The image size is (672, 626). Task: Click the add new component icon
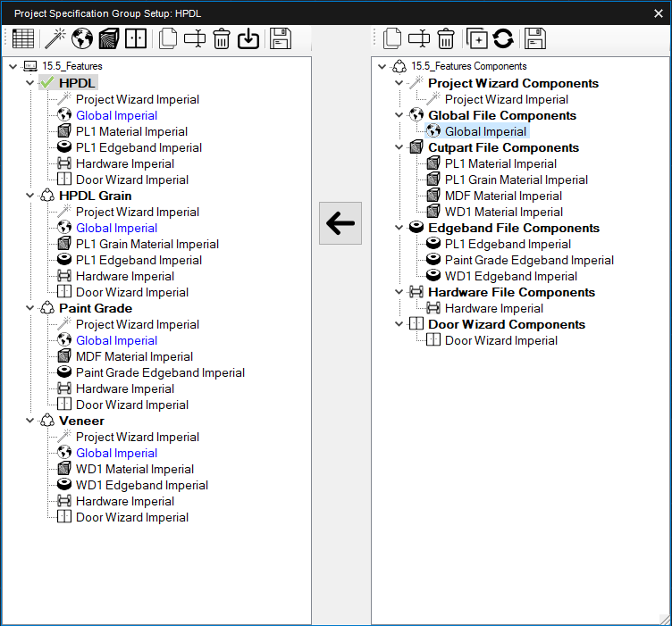[x=477, y=38]
